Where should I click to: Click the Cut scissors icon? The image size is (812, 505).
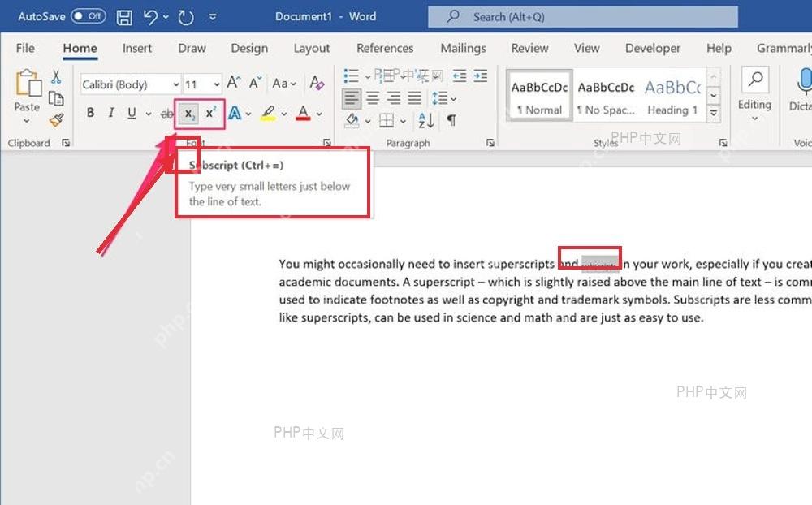click(56, 77)
